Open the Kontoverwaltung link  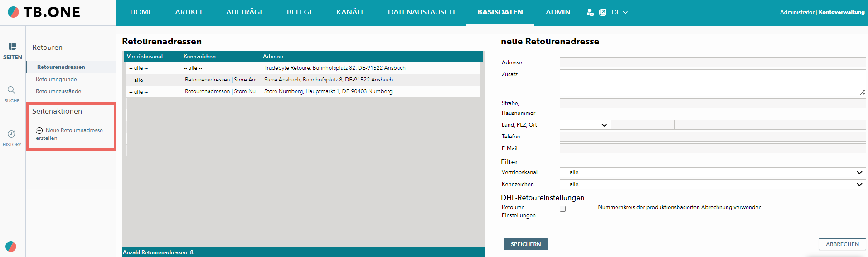[x=842, y=12]
